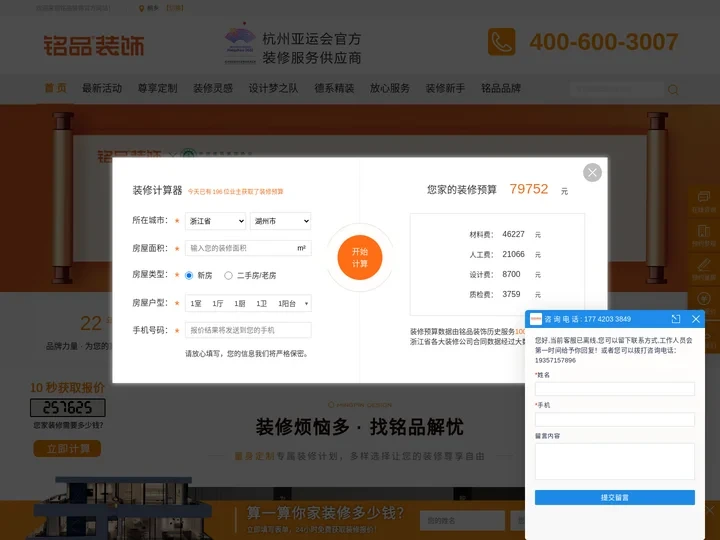The image size is (720, 540).
Task: Click the 79752 budget total value
Action: click(529, 189)
